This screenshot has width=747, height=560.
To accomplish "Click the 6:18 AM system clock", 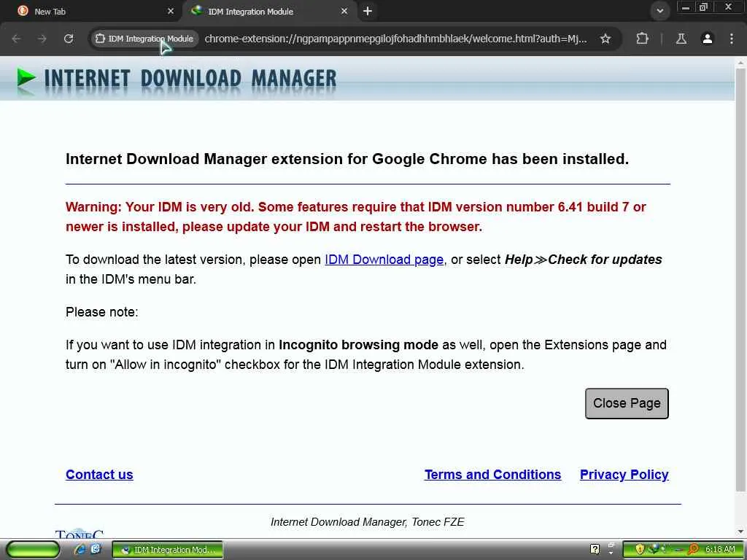I will [x=720, y=549].
